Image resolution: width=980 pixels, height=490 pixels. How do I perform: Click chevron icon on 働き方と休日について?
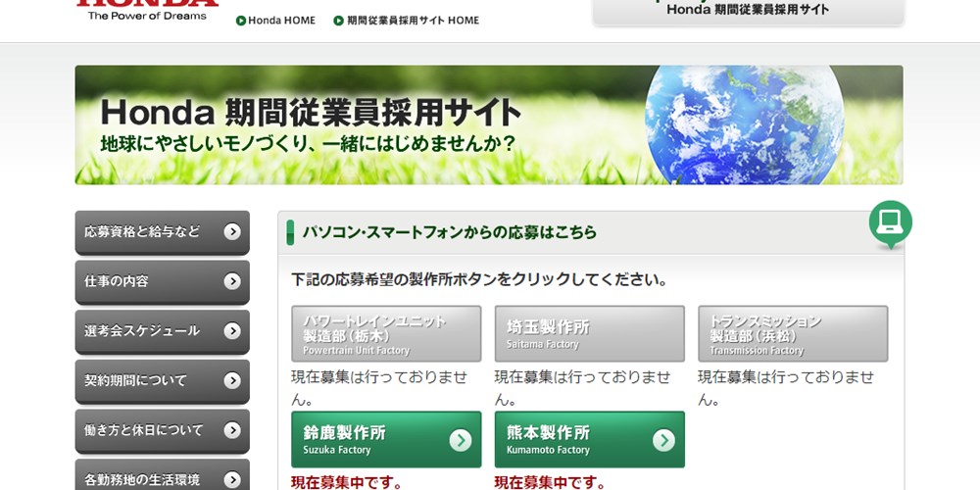232,430
